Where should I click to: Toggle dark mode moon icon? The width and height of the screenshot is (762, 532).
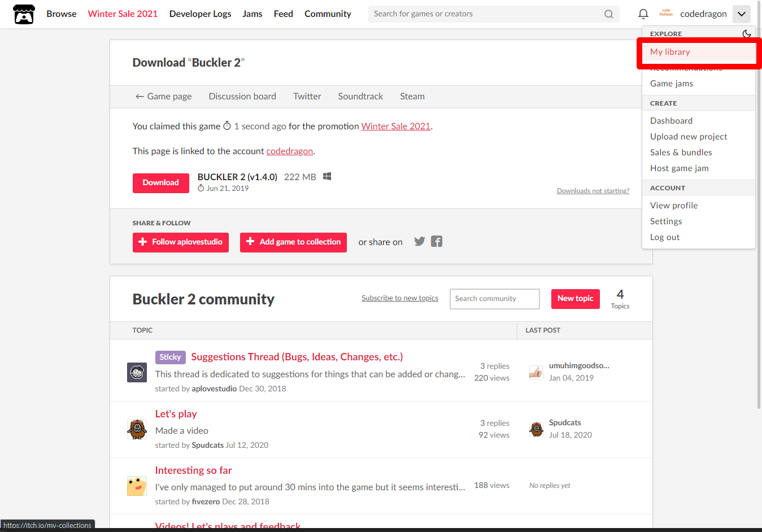coord(747,33)
